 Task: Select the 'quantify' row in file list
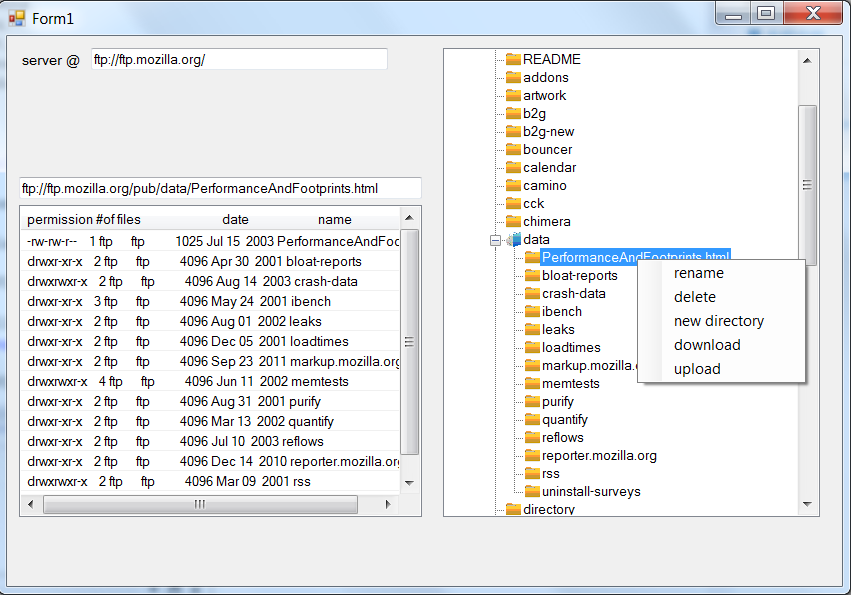pyautogui.click(x=211, y=421)
